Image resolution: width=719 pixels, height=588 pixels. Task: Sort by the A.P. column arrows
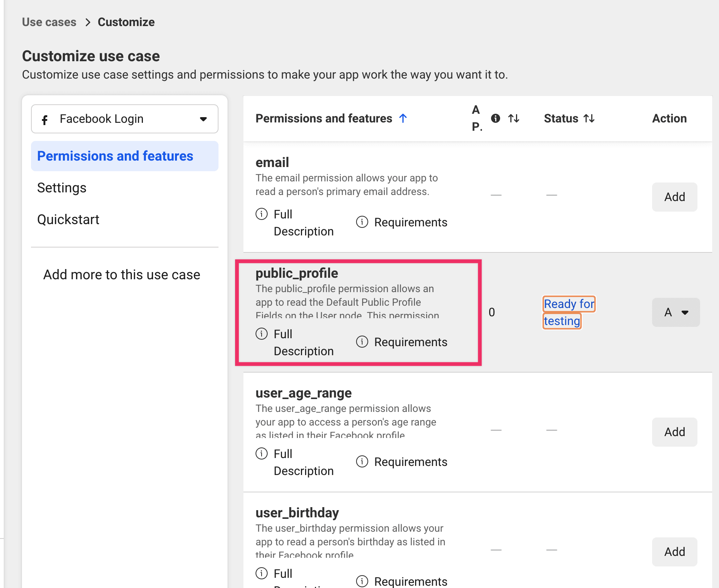[514, 119]
